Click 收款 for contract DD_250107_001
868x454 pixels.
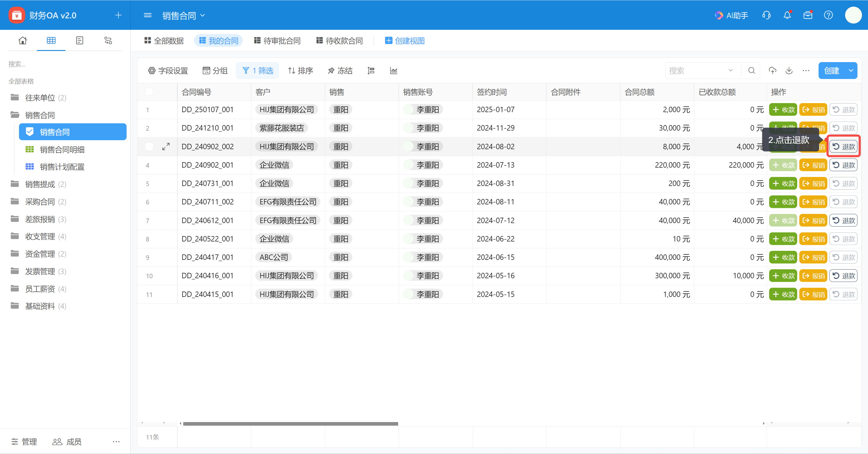pos(783,109)
